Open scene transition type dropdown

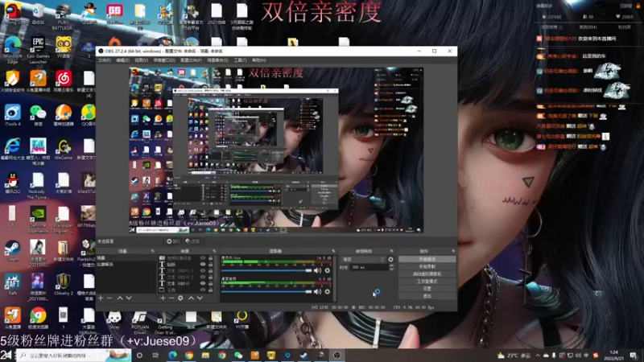pos(363,259)
